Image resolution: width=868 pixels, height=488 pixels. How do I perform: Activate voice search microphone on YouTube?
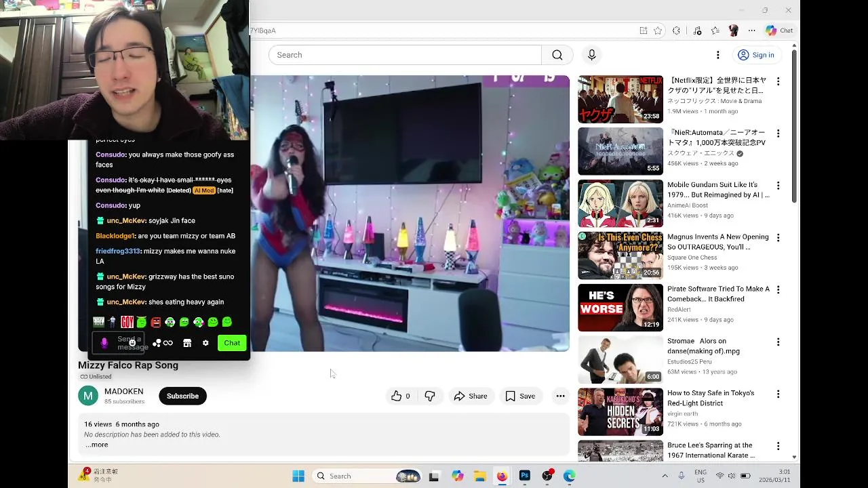pyautogui.click(x=592, y=55)
